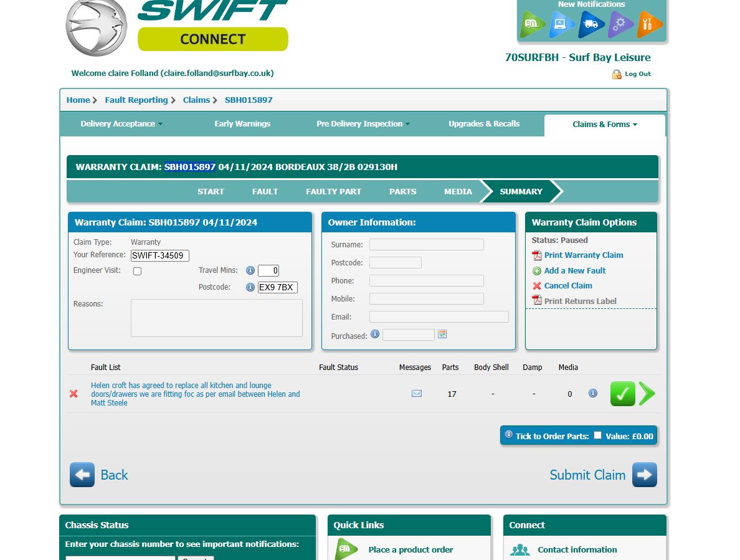Click the Log Out padlock icon

click(617, 74)
